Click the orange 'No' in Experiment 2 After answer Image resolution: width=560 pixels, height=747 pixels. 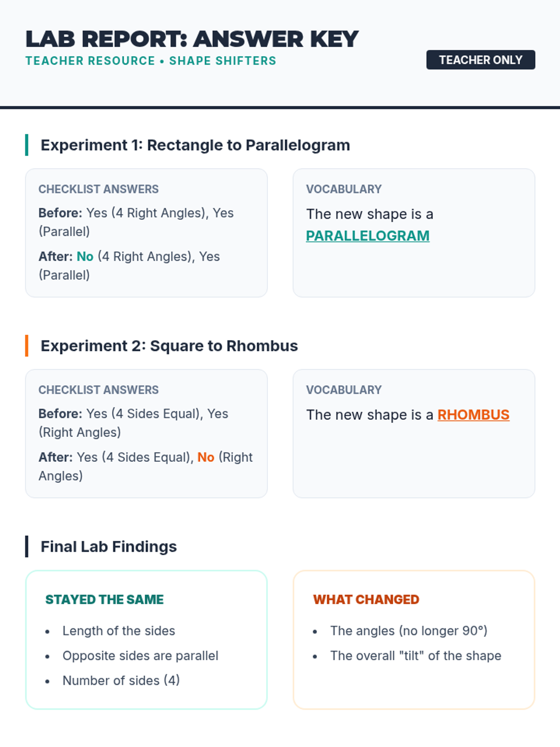pyautogui.click(x=206, y=457)
